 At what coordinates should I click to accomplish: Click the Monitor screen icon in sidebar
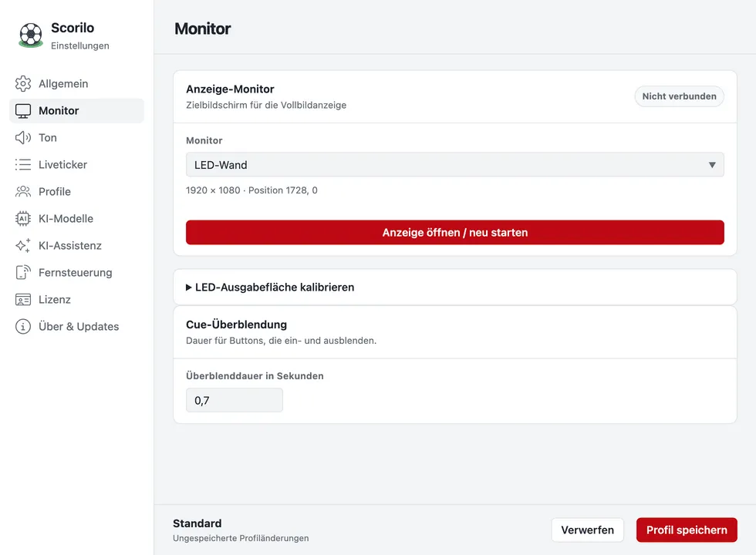[22, 111]
